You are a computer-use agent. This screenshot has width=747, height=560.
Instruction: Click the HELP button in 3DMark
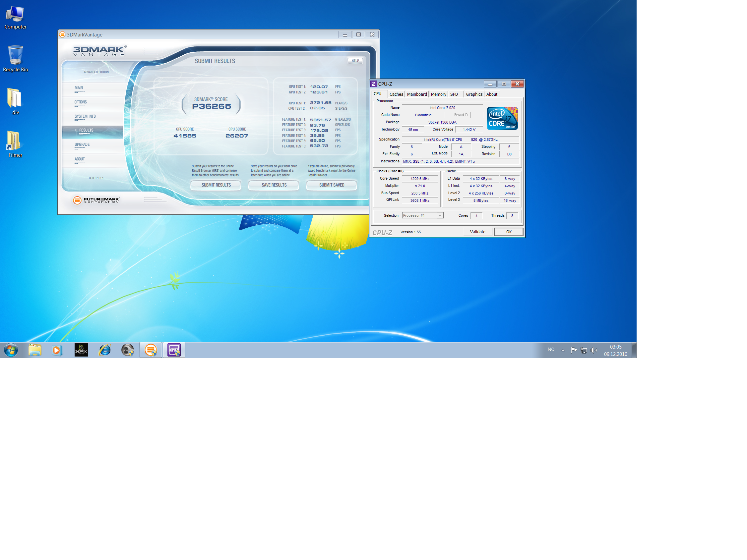pos(355,61)
